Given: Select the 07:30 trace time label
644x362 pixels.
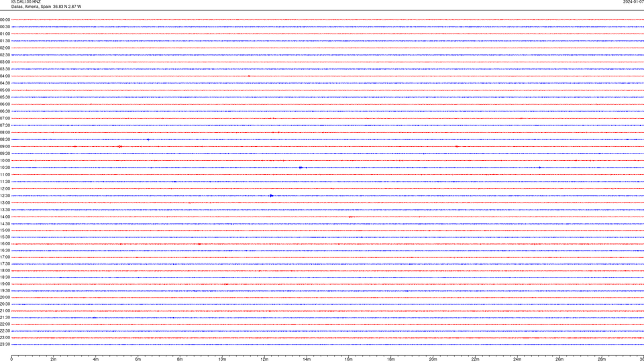Looking at the screenshot, I should [5, 125].
